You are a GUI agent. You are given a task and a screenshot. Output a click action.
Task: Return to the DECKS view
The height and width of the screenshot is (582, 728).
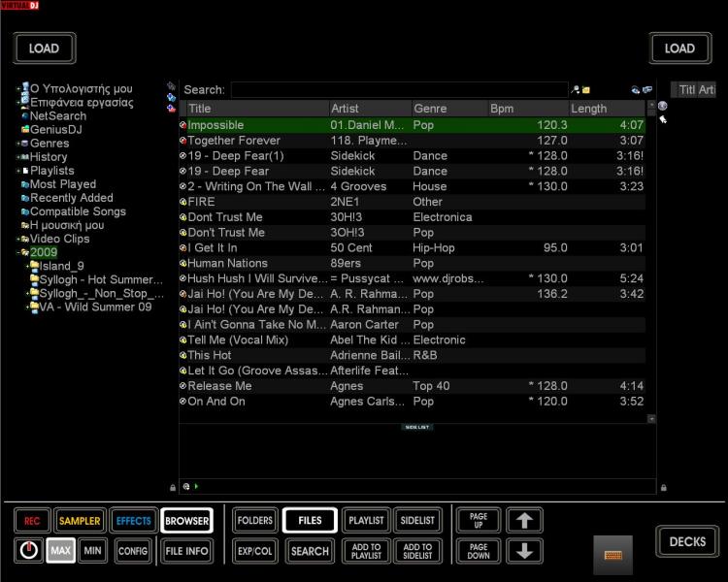click(x=687, y=541)
